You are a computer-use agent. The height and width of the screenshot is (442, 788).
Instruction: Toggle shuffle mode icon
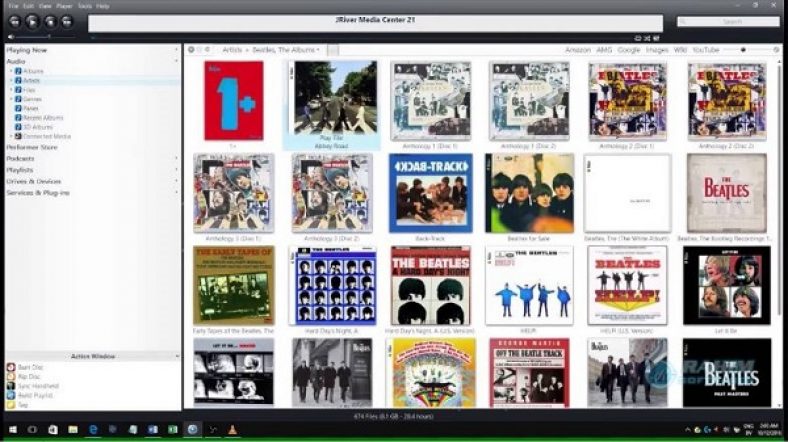647,38
